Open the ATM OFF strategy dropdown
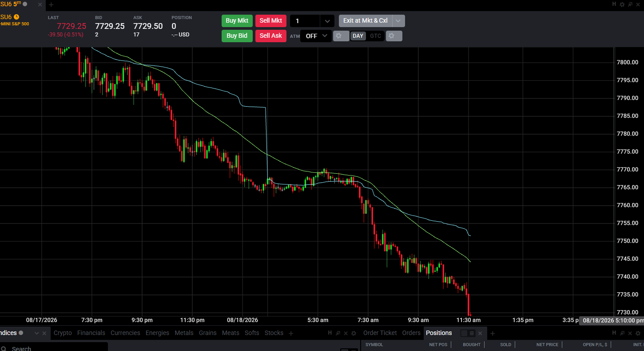The height and width of the screenshot is (351, 644). [316, 36]
